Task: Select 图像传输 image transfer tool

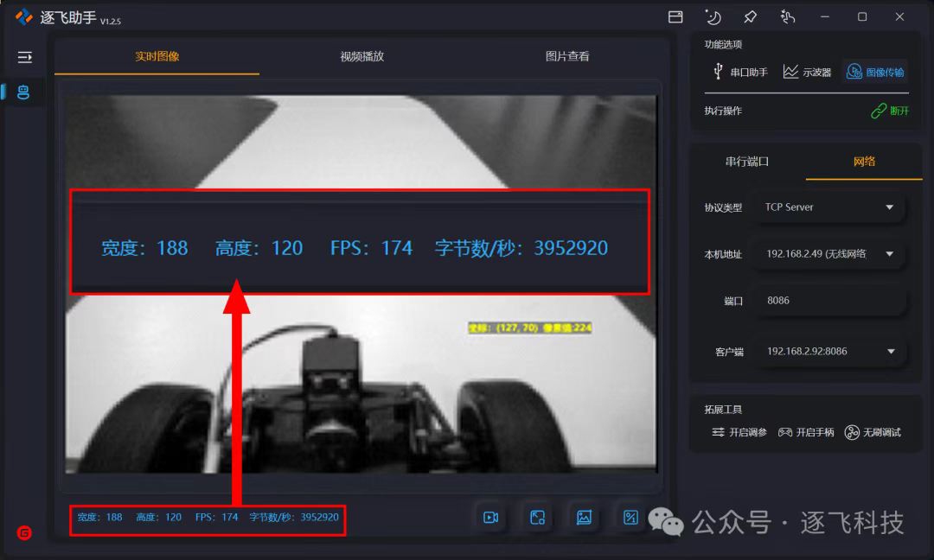Action: 875,72
